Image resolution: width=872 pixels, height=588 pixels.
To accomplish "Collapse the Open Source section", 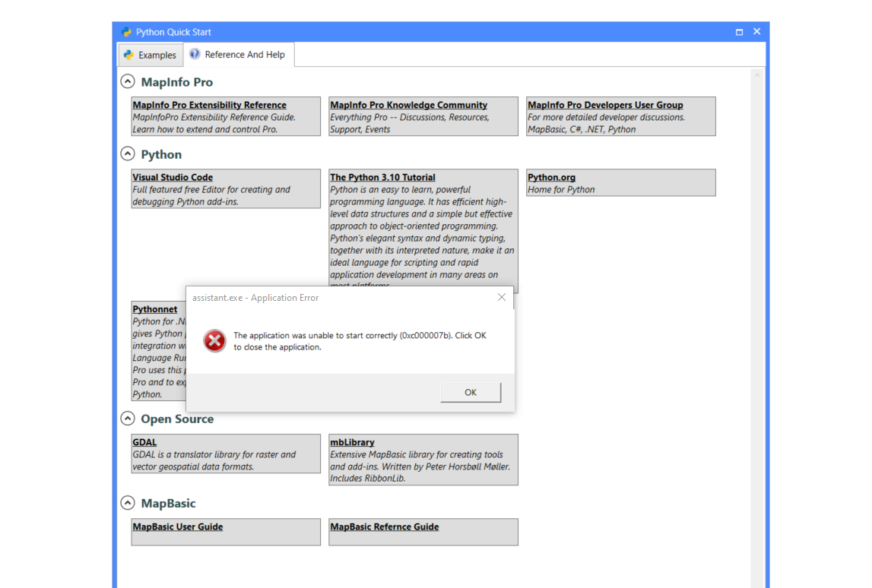I will point(128,419).
